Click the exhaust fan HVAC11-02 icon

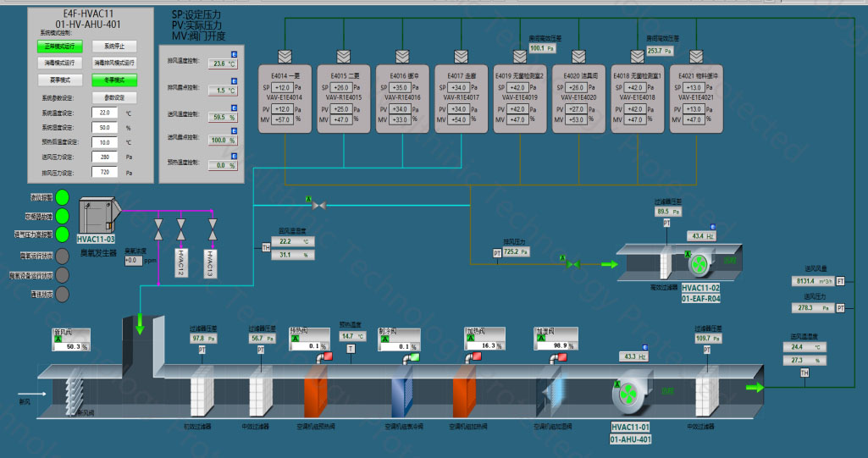pyautogui.click(x=699, y=264)
